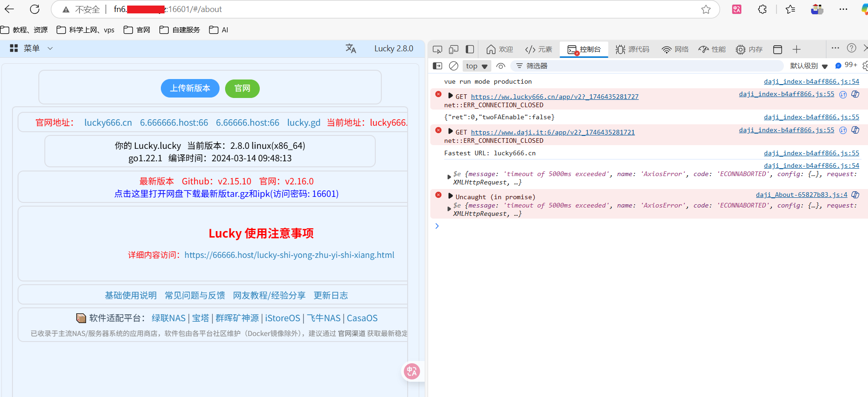
Task: Open the CasaOS platform link
Action: tap(362, 318)
